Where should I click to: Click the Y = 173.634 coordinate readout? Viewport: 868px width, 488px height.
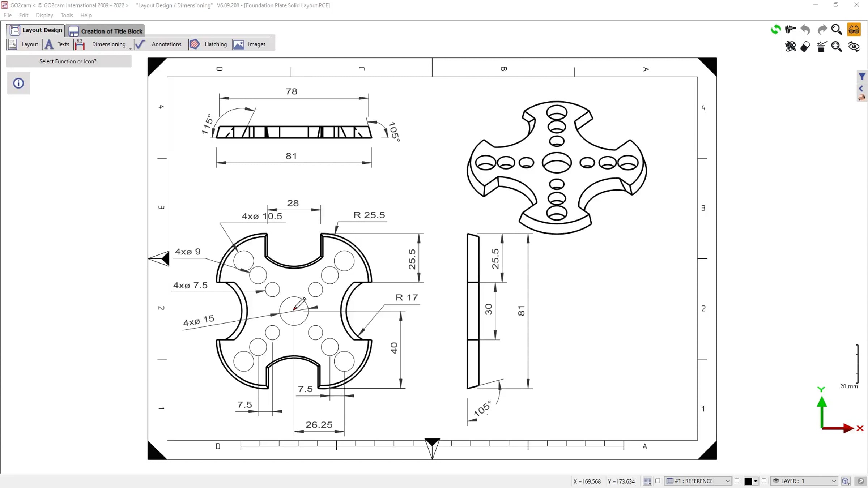(x=621, y=481)
